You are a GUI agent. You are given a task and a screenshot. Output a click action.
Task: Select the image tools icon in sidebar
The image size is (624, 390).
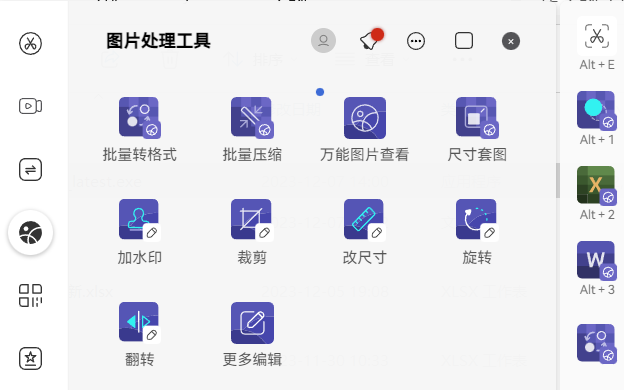pyautogui.click(x=30, y=232)
